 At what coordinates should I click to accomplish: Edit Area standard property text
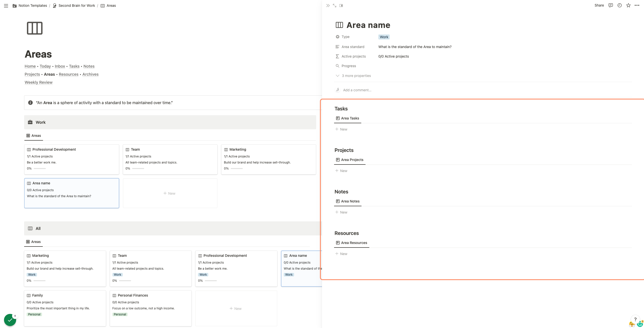tap(415, 47)
